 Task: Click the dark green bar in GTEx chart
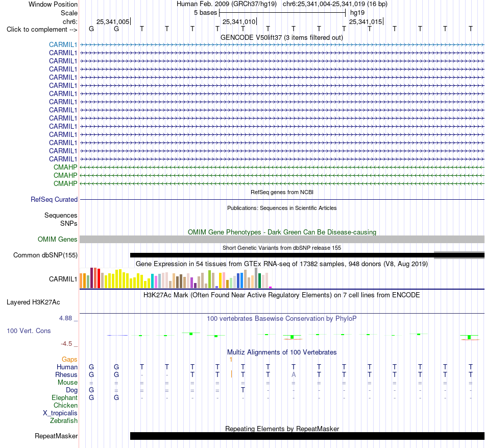[259, 281]
